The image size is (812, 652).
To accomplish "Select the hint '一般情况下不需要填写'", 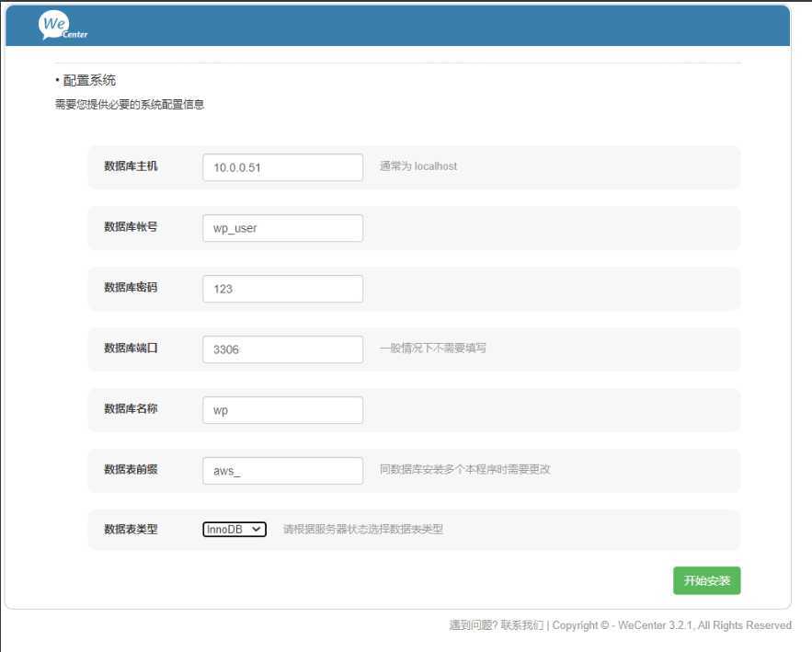I will [433, 348].
